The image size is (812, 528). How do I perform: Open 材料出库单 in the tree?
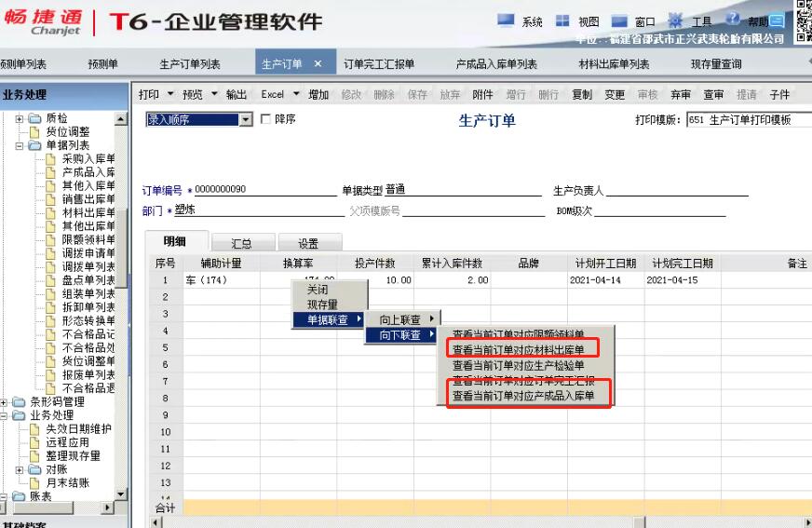click(88, 212)
